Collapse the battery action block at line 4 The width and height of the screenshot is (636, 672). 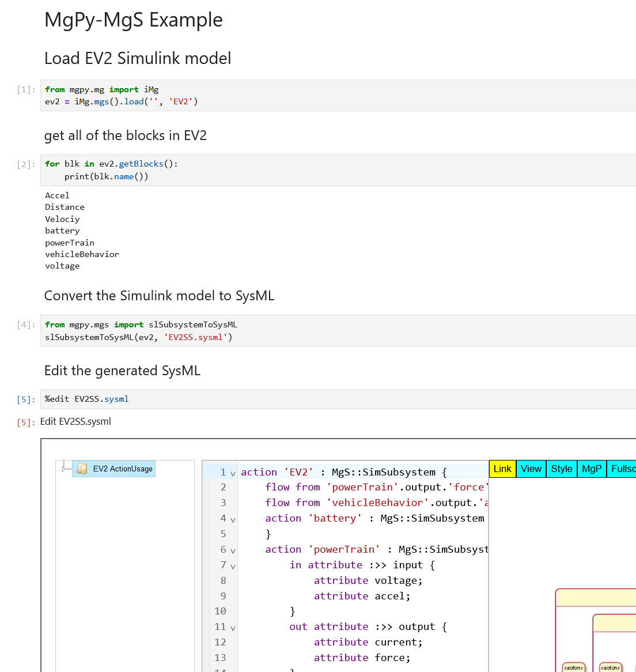pyautogui.click(x=232, y=518)
